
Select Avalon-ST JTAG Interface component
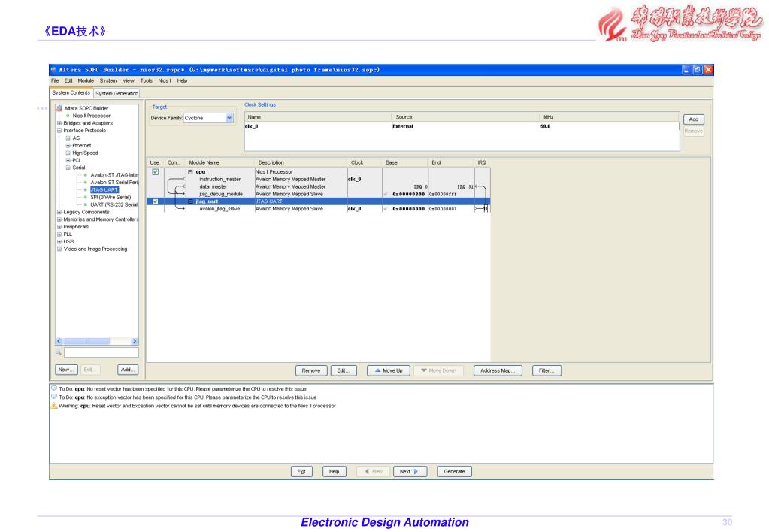(115, 175)
